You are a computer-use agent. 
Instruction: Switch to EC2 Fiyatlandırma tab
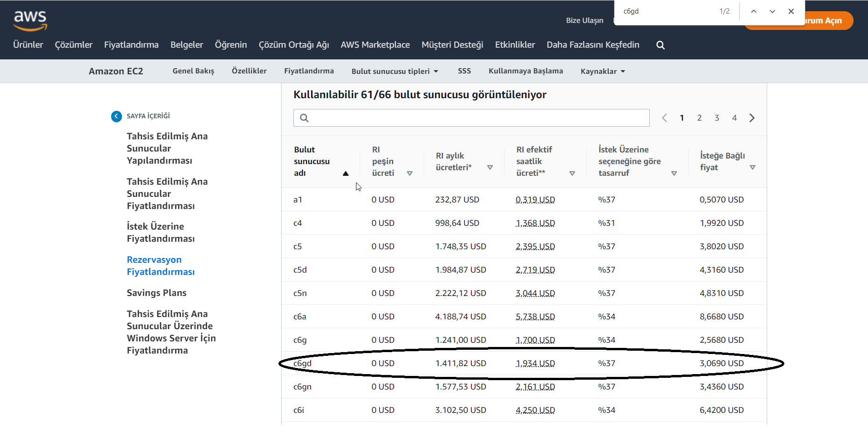tap(309, 71)
